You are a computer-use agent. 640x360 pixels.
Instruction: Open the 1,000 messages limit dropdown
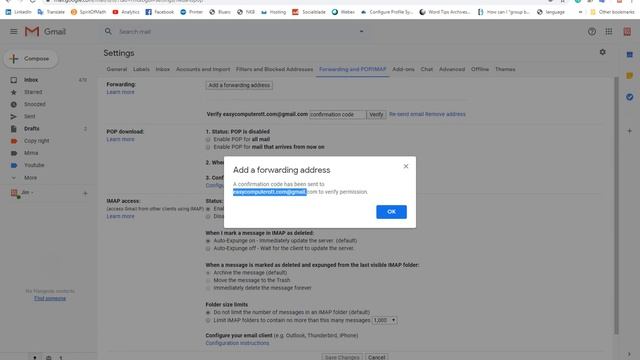point(384,320)
